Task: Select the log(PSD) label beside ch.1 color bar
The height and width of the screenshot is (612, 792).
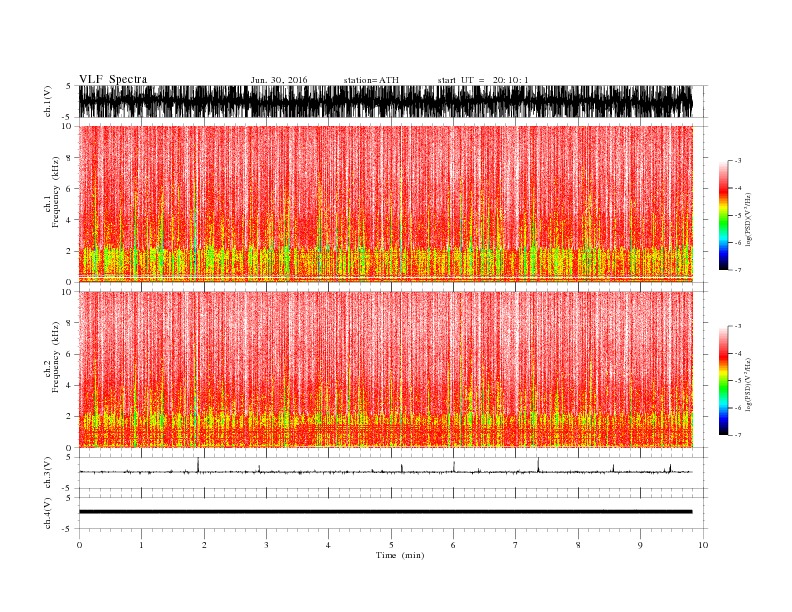Action: (x=748, y=219)
